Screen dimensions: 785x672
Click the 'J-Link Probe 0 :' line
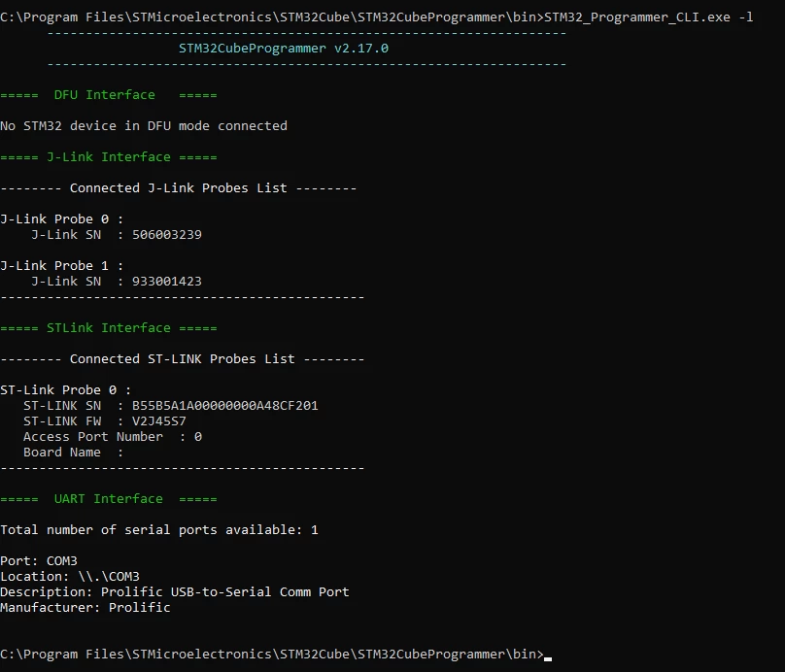61,219
